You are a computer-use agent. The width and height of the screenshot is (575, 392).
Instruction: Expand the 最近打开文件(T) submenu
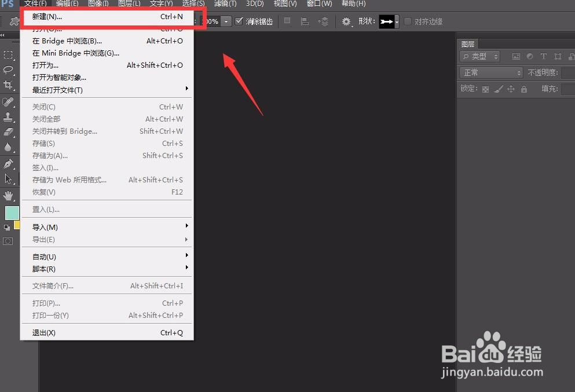coord(108,90)
